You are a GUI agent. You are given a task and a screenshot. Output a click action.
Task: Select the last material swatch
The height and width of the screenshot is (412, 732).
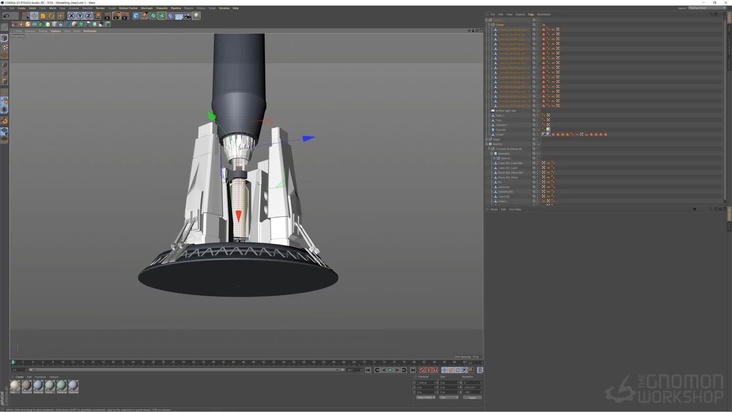click(x=73, y=386)
